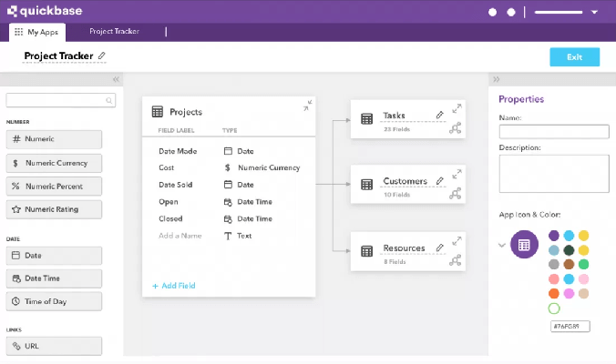Select the Numeric Rating field type
Image resolution: width=616 pixels, height=364 pixels.
coord(54,209)
